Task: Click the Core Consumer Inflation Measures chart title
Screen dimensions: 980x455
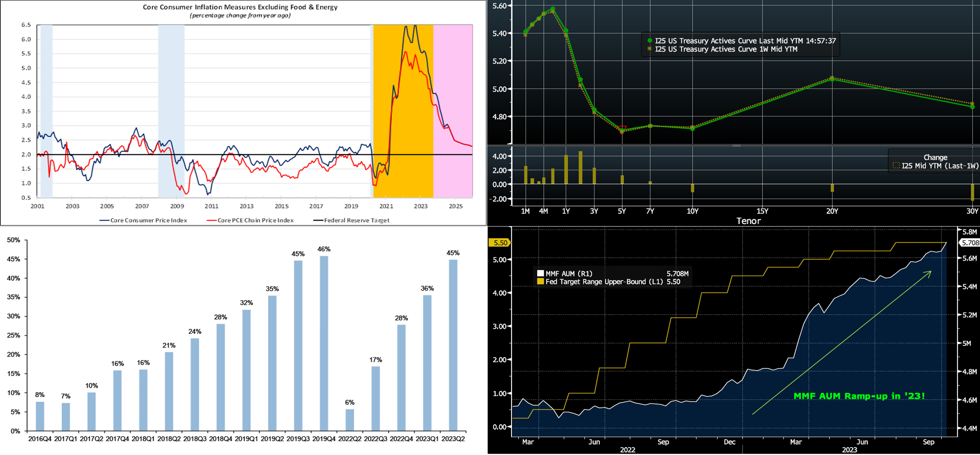Action: [x=240, y=7]
